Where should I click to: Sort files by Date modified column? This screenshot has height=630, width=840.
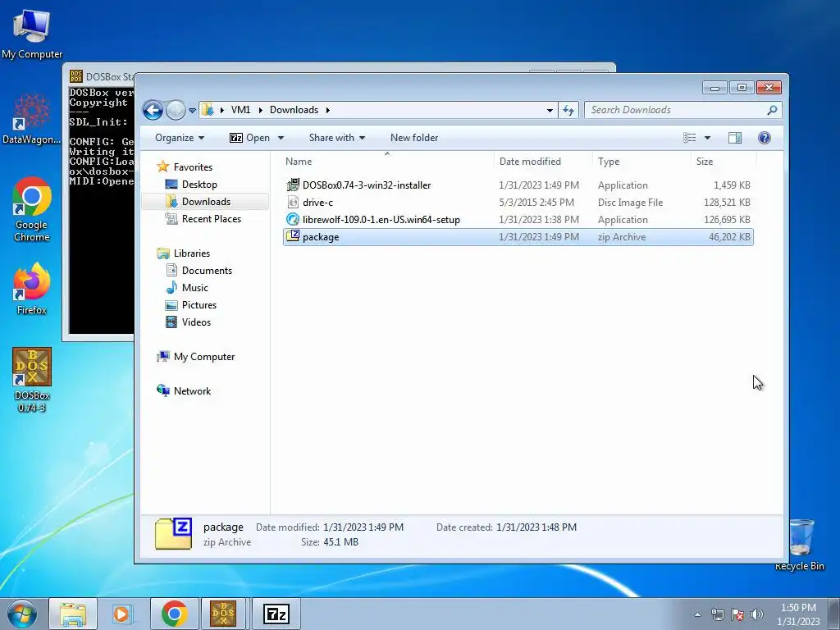pos(543,162)
